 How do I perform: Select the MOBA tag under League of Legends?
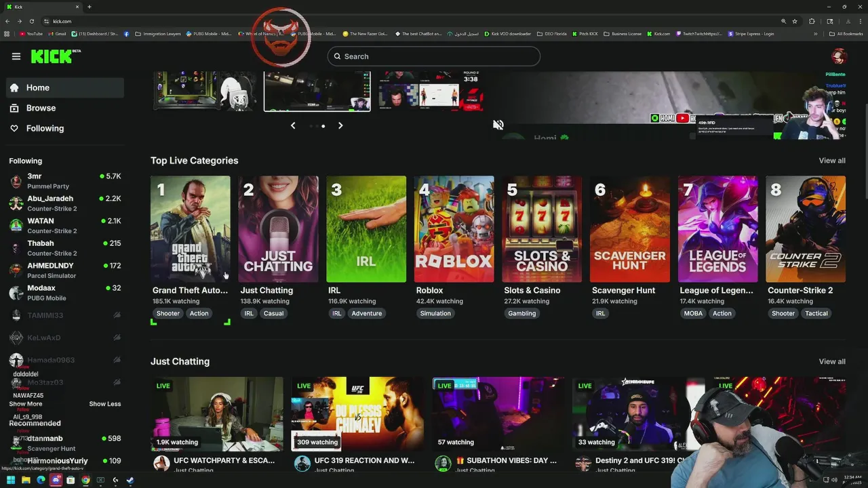tap(693, 313)
